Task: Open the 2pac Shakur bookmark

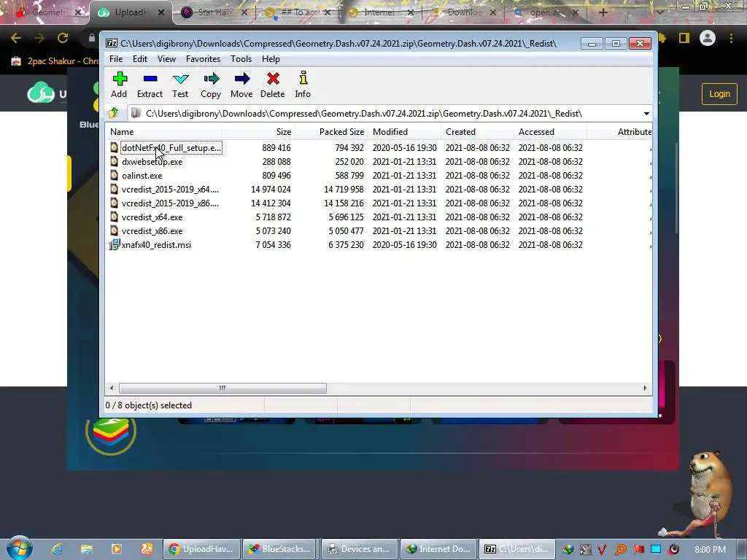Action: 54,61
